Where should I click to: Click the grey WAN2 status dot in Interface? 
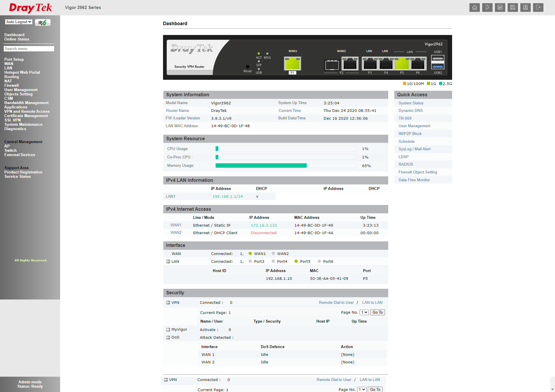pyautogui.click(x=273, y=254)
